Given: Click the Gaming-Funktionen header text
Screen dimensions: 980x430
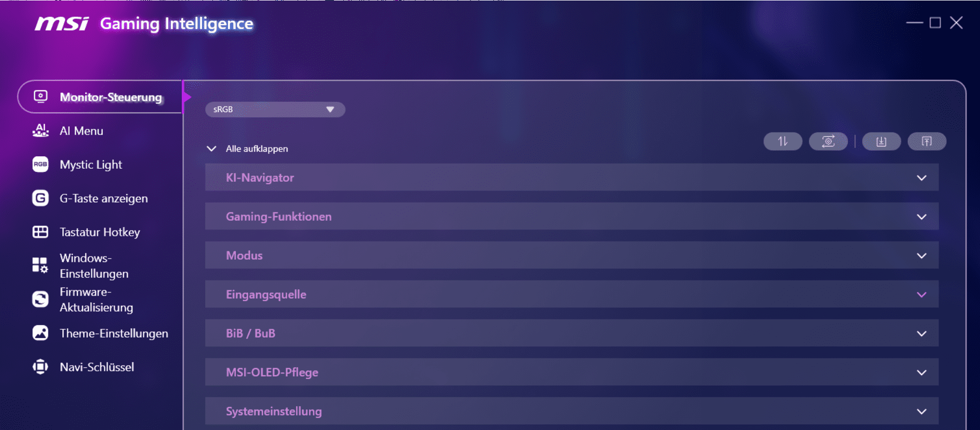Looking at the screenshot, I should coord(279,217).
